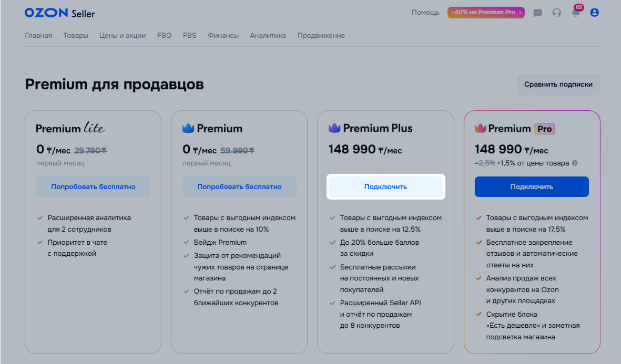
Task: Switch to FBO section
Action: pyautogui.click(x=164, y=36)
